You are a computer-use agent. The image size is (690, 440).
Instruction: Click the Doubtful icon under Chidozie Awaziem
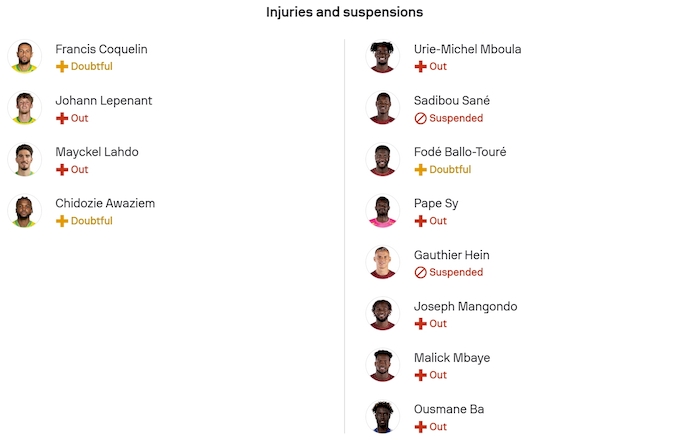(62, 221)
